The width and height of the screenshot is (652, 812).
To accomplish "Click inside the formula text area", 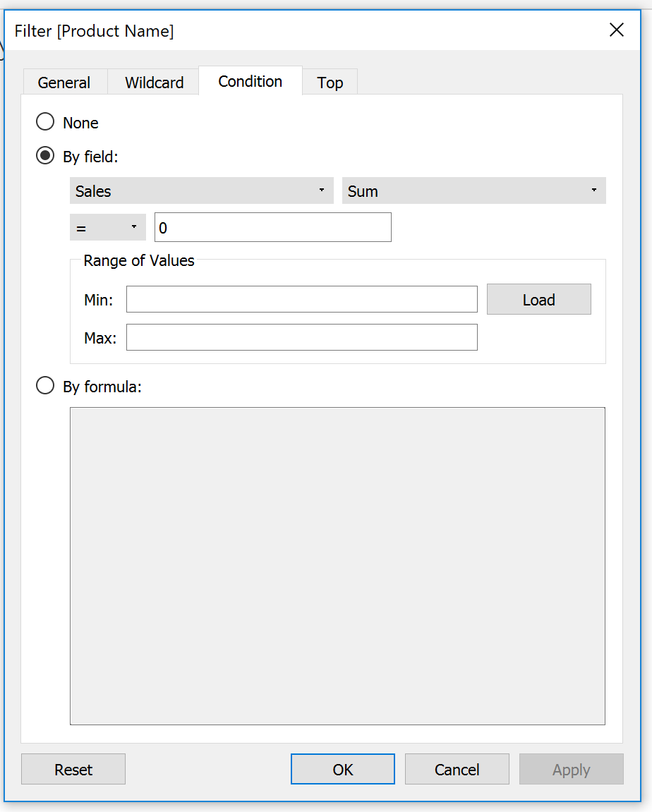I will pyautogui.click(x=338, y=566).
